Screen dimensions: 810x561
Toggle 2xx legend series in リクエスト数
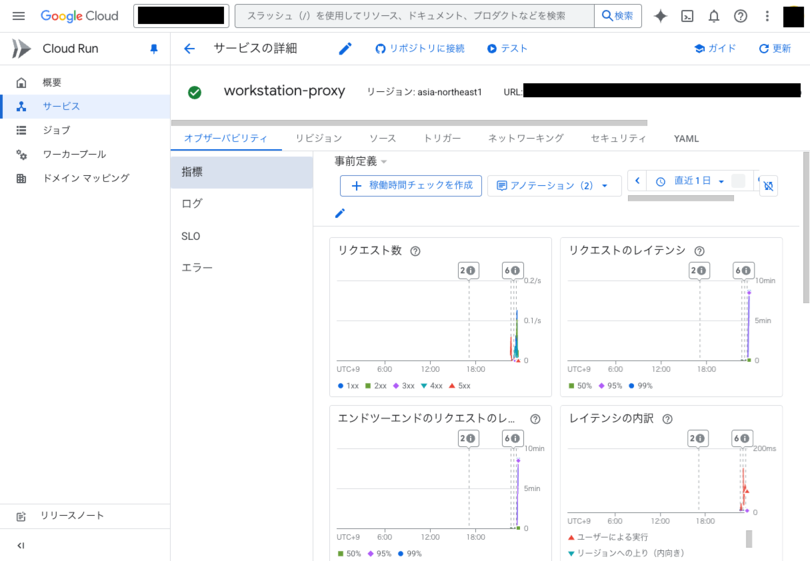click(x=376, y=386)
